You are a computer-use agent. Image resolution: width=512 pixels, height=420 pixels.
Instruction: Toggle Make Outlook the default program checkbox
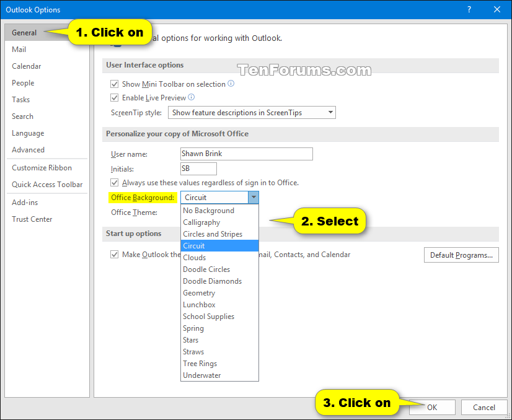(x=114, y=254)
